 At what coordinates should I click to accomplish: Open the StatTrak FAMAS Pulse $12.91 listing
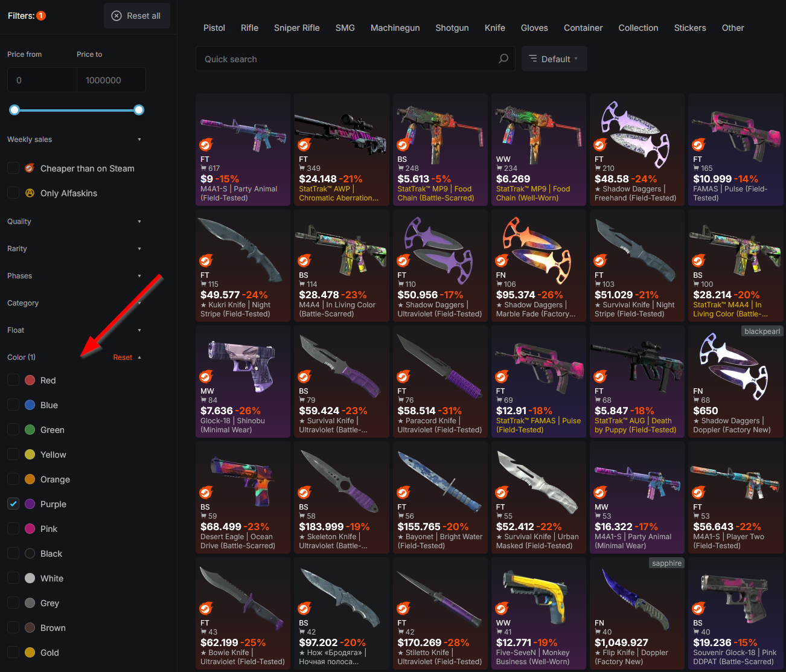tap(539, 382)
